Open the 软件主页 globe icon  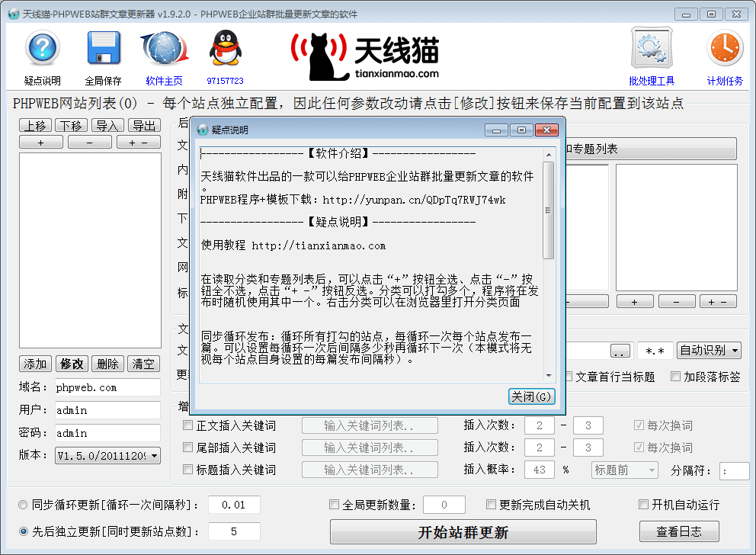[x=164, y=48]
